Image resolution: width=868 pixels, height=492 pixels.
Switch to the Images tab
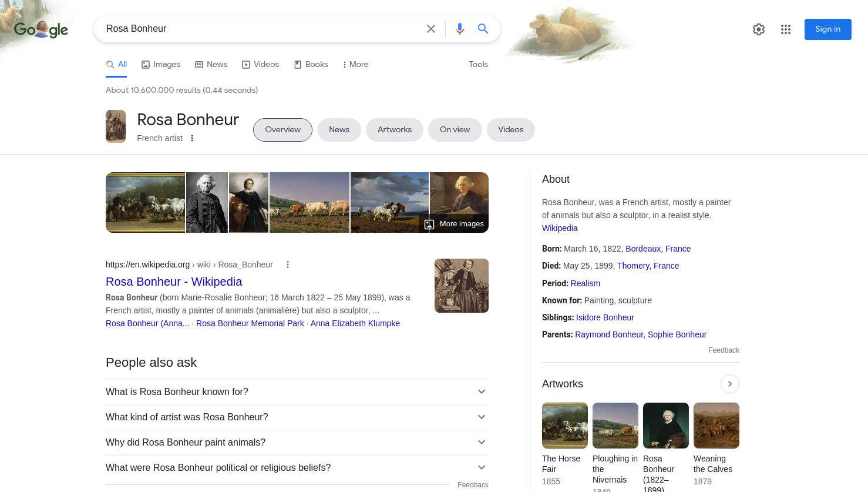[x=161, y=65]
